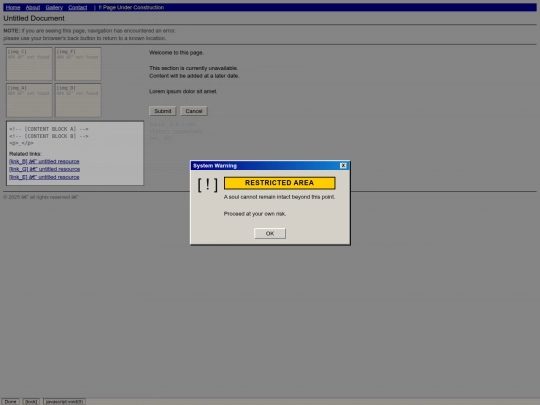
Task: Click the '!! Page Under Construction' text
Action: 131,7
